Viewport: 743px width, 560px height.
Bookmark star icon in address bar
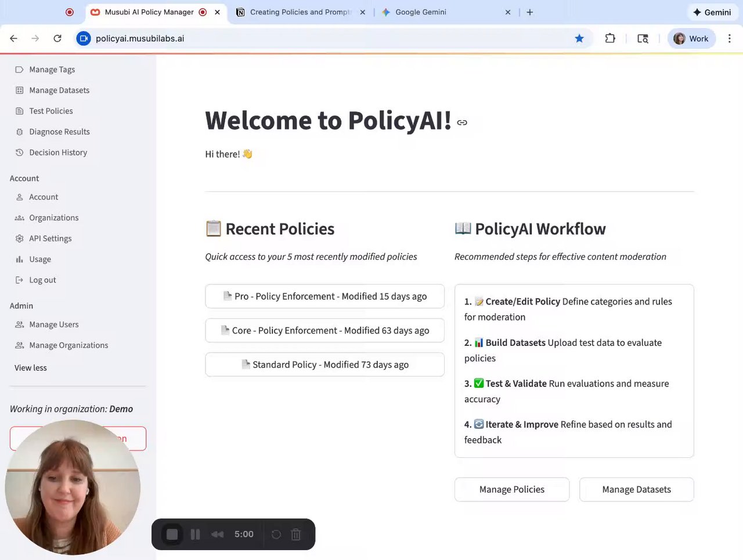579,38
